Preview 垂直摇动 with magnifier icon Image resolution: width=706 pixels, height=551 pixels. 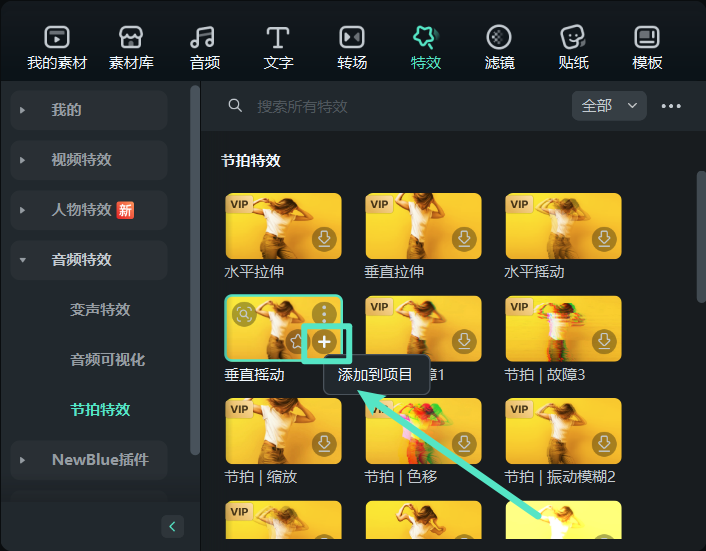click(x=244, y=314)
